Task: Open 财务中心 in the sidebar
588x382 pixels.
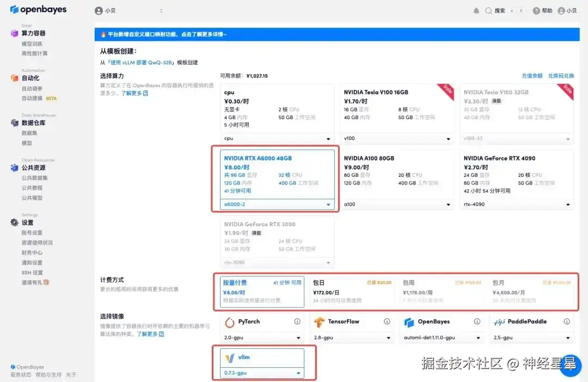Action: click(32, 252)
